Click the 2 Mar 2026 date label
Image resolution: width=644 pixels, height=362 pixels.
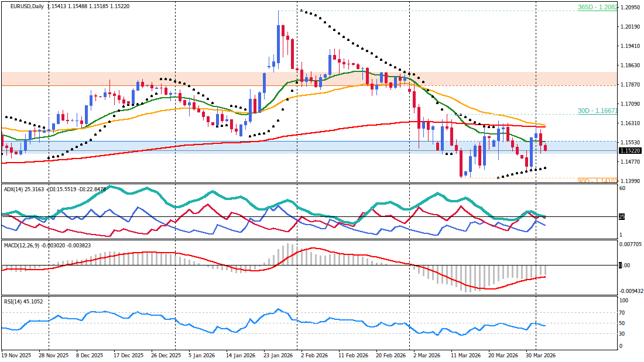pyautogui.click(x=426, y=356)
